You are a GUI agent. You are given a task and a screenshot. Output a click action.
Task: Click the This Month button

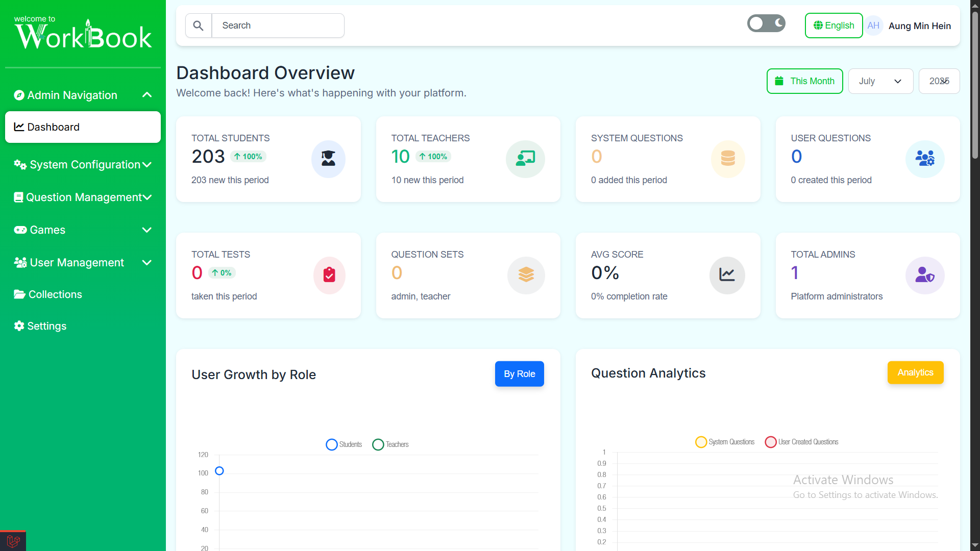pyautogui.click(x=804, y=81)
